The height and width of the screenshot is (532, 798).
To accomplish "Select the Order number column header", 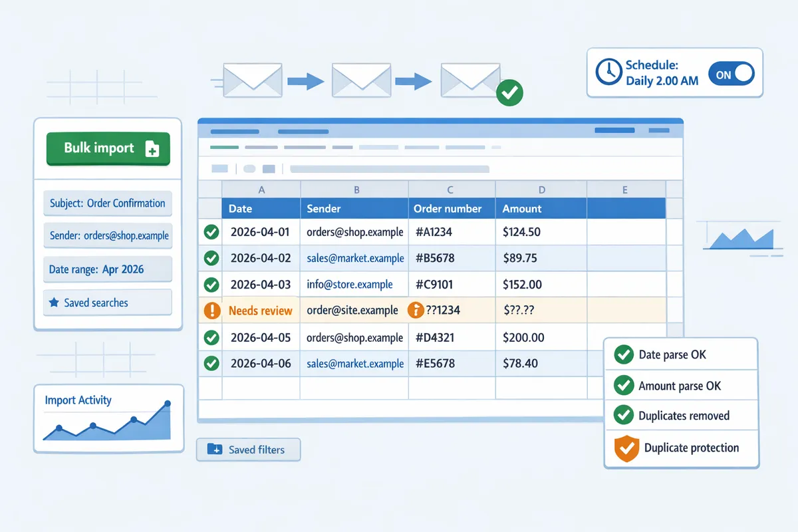I will tap(447, 209).
